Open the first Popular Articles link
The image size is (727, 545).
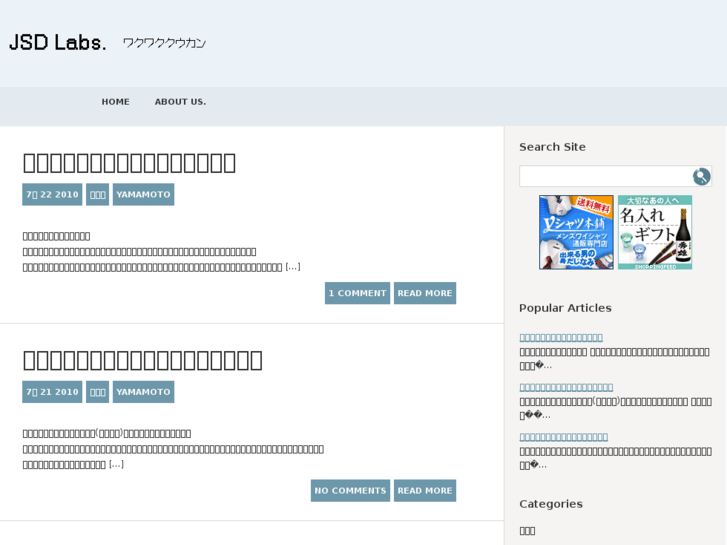click(x=561, y=337)
